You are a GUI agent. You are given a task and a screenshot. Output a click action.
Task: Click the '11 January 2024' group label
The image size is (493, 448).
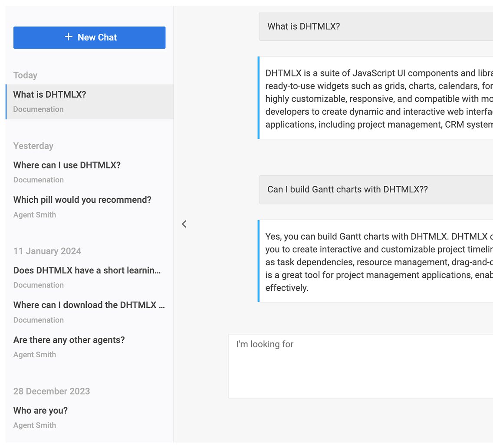click(x=47, y=251)
